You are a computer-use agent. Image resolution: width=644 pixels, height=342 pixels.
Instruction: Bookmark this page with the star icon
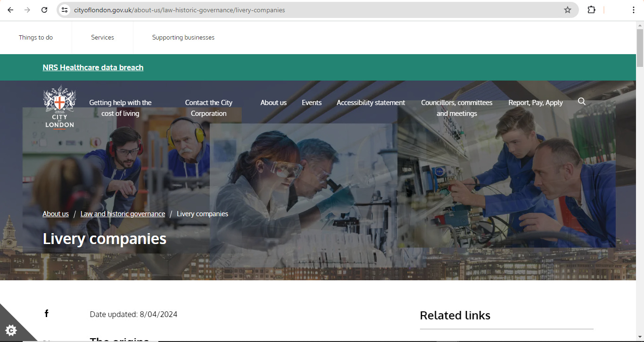pyautogui.click(x=568, y=10)
